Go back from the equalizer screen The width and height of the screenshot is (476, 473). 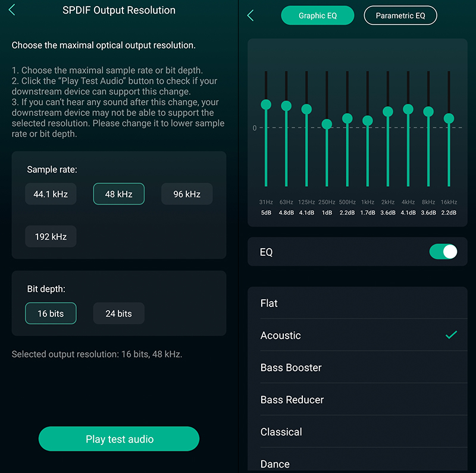(250, 15)
